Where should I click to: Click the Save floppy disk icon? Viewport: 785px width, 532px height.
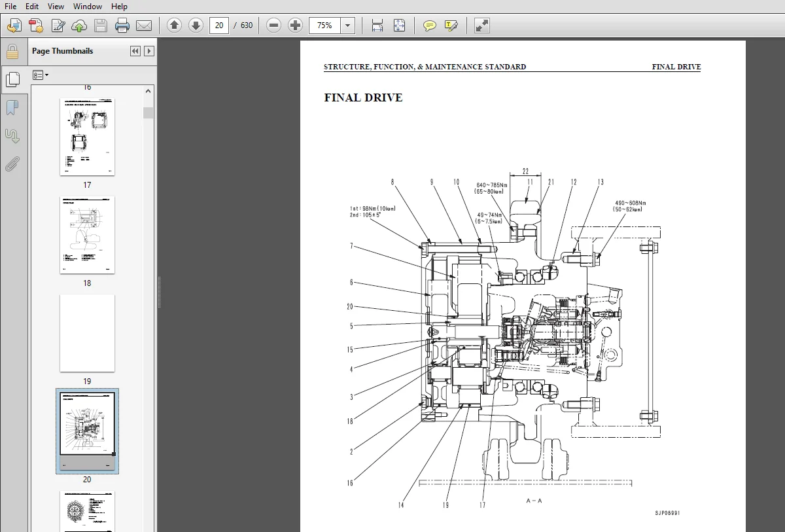tap(101, 26)
